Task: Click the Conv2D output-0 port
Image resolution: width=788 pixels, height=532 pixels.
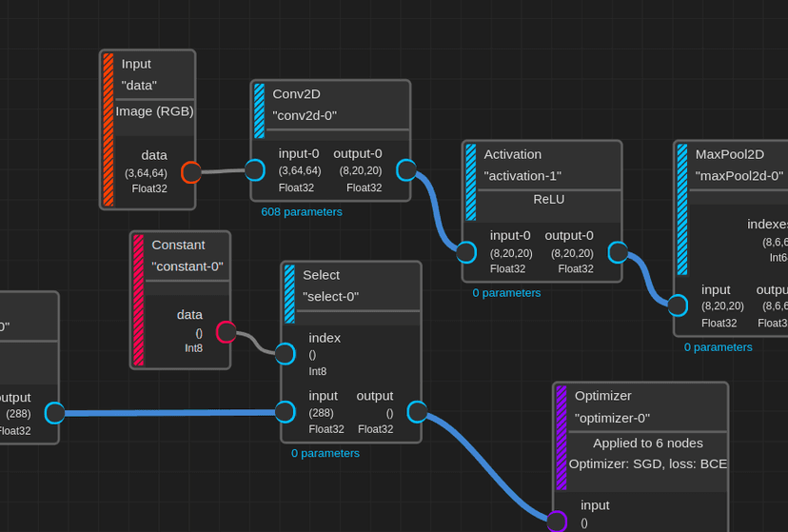Action: coord(406,169)
